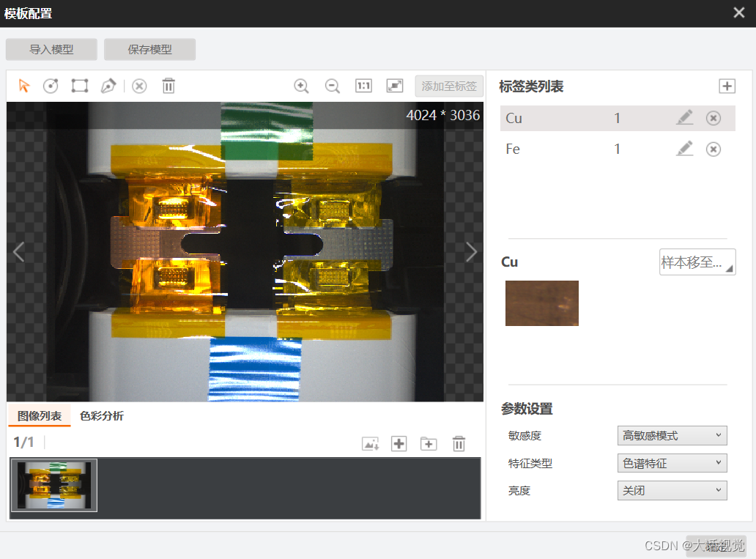Select the rectangle annotation tool
The width and height of the screenshot is (756, 559).
click(79, 86)
